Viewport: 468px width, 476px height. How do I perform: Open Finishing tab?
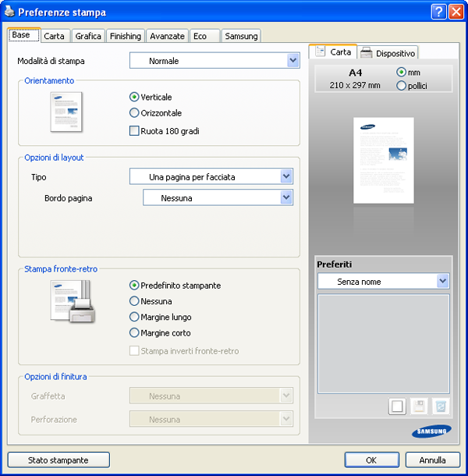click(126, 36)
